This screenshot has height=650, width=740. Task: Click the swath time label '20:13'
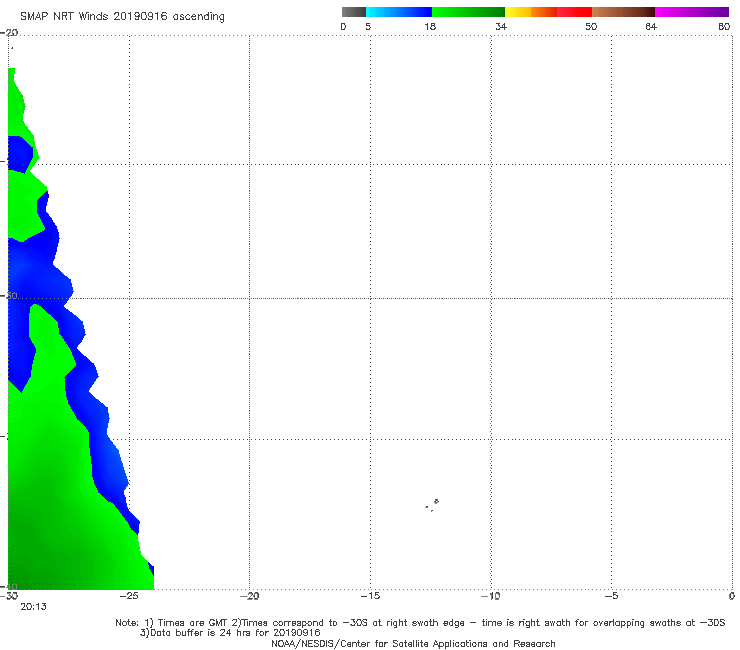tap(34, 607)
